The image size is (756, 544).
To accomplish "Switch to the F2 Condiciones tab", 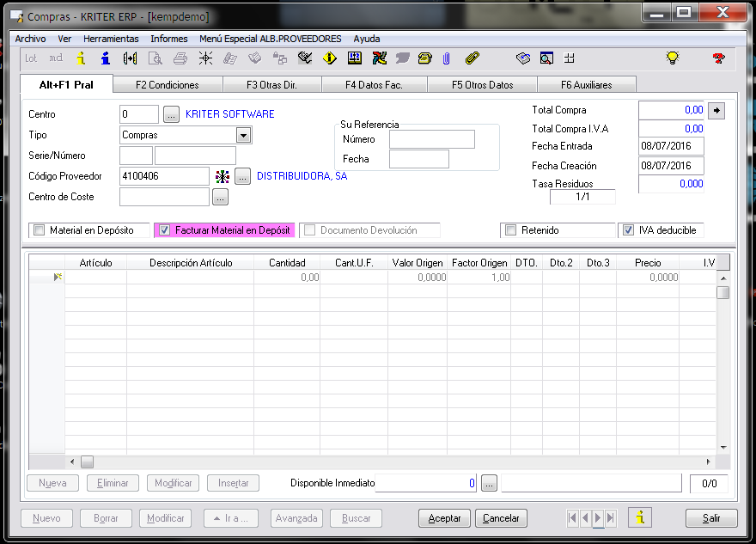I will [x=168, y=85].
